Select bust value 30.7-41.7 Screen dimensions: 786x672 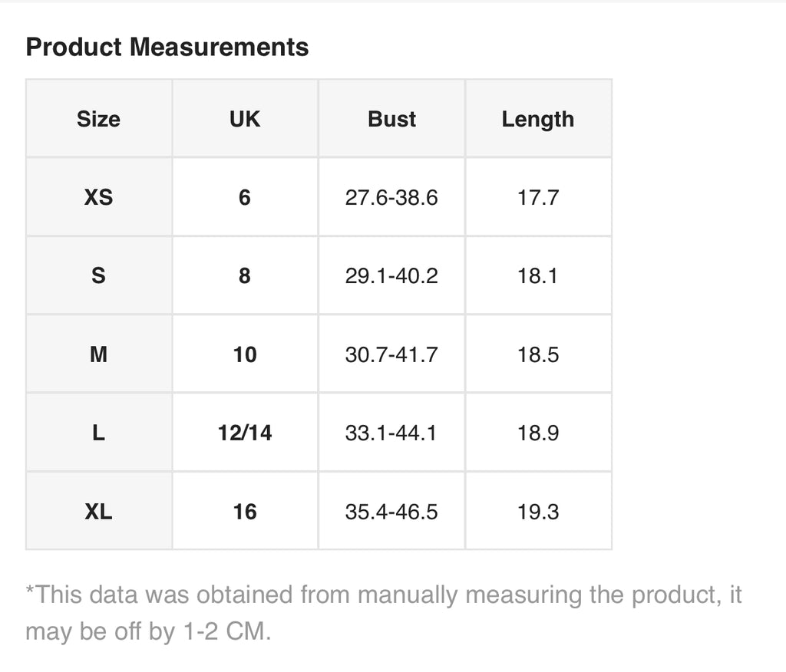[x=391, y=354]
